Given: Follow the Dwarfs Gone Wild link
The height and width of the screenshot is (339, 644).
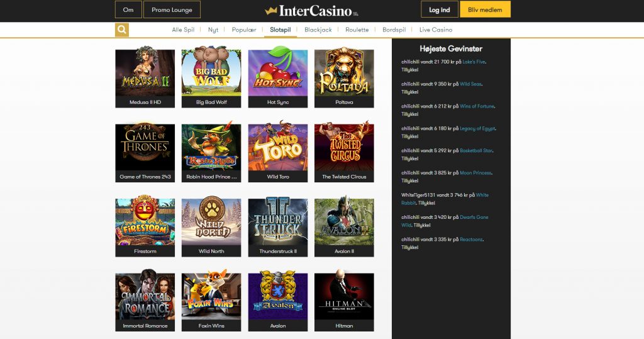Looking at the screenshot, I should pyautogui.click(x=445, y=221).
